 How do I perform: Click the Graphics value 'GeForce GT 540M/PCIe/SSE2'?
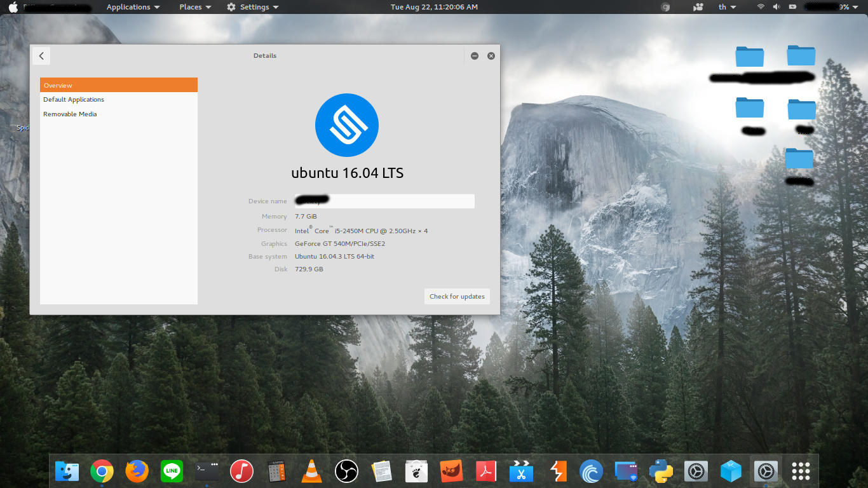(340, 243)
